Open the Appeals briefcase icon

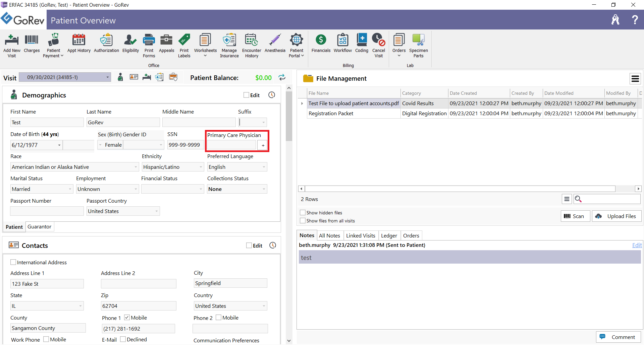pyautogui.click(x=166, y=43)
